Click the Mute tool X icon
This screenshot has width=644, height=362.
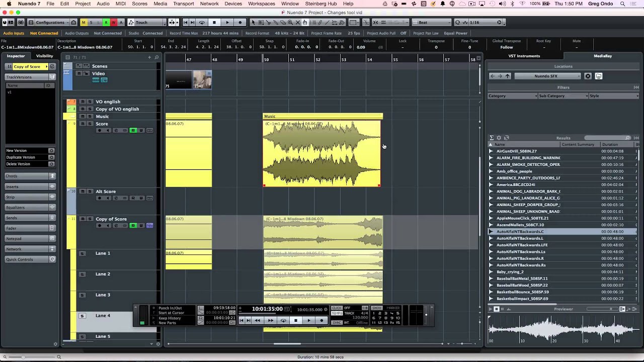pyautogui.click(x=297, y=23)
